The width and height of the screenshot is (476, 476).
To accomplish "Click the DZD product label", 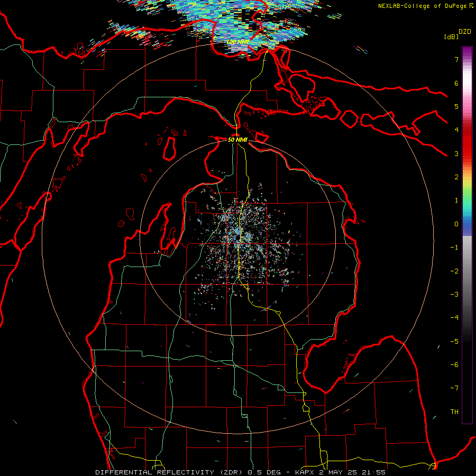I will click(x=465, y=32).
